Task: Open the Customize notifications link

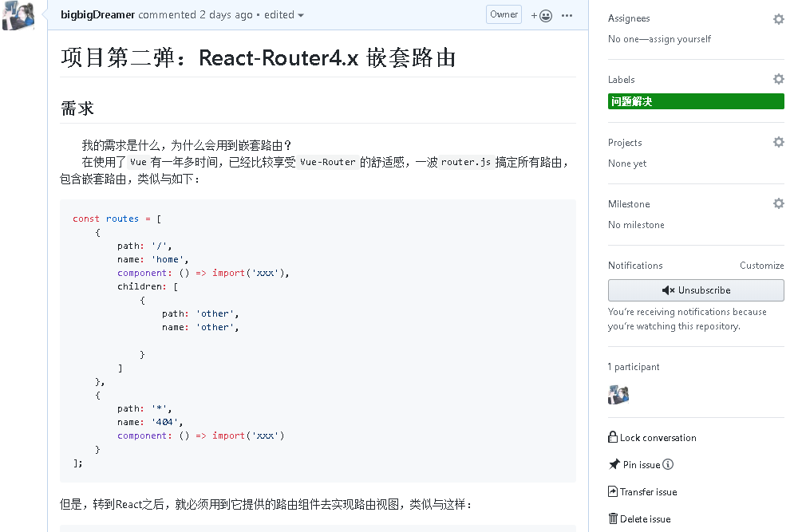Action: [x=761, y=266]
